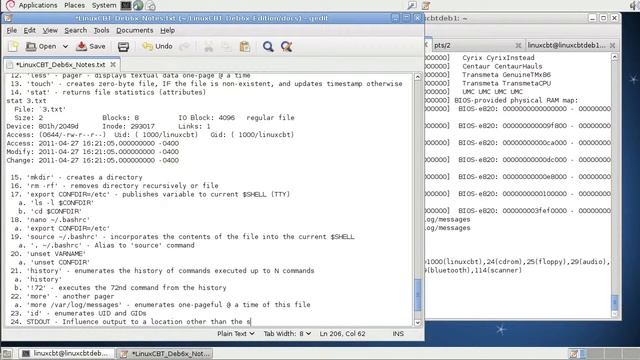Click the terminal scrollbar thumb
Viewport: 640px width, 360px height.
point(615,302)
